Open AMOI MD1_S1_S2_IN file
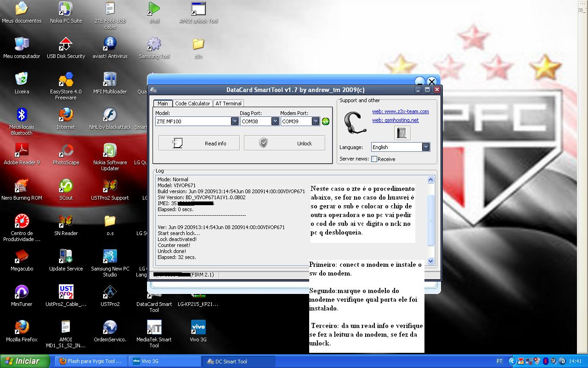 point(66,334)
